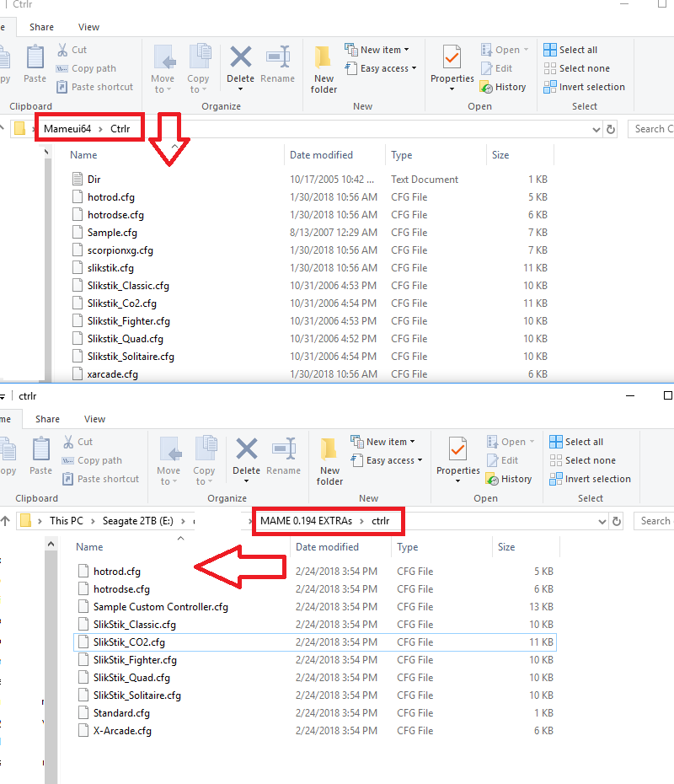The height and width of the screenshot is (784, 674).
Task: Click Delete icon in bottom ctrlr window
Action: [x=246, y=449]
